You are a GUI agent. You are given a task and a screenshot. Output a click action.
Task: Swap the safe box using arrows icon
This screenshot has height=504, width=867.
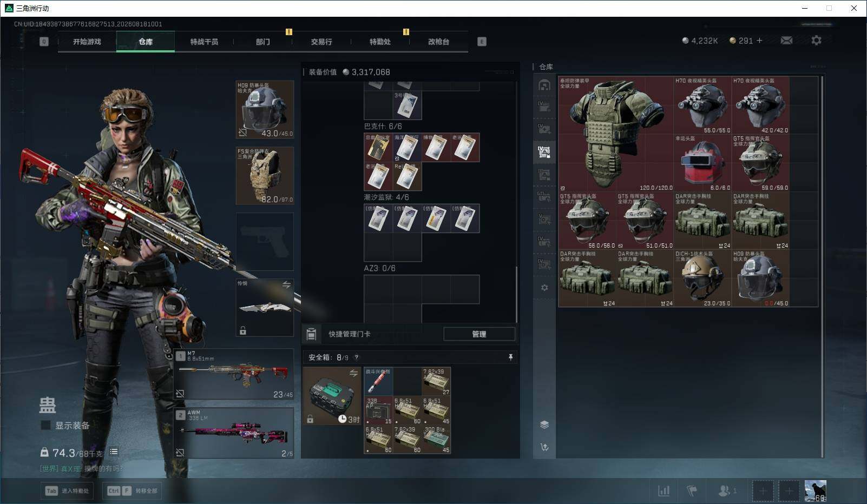click(353, 373)
